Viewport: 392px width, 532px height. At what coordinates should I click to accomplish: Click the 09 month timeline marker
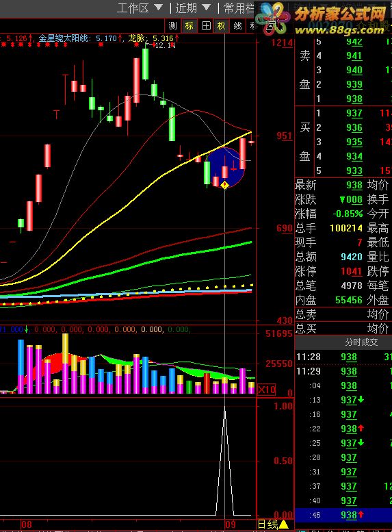pos(231,524)
